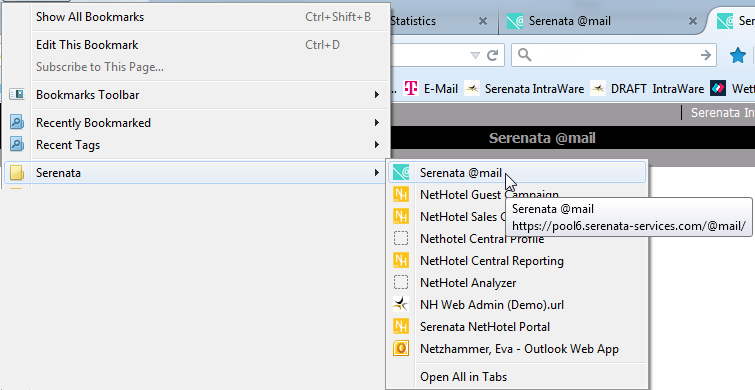755x390 pixels.
Task: Expand Bookmarks Toolbar submenu arrow
Action: (377, 95)
